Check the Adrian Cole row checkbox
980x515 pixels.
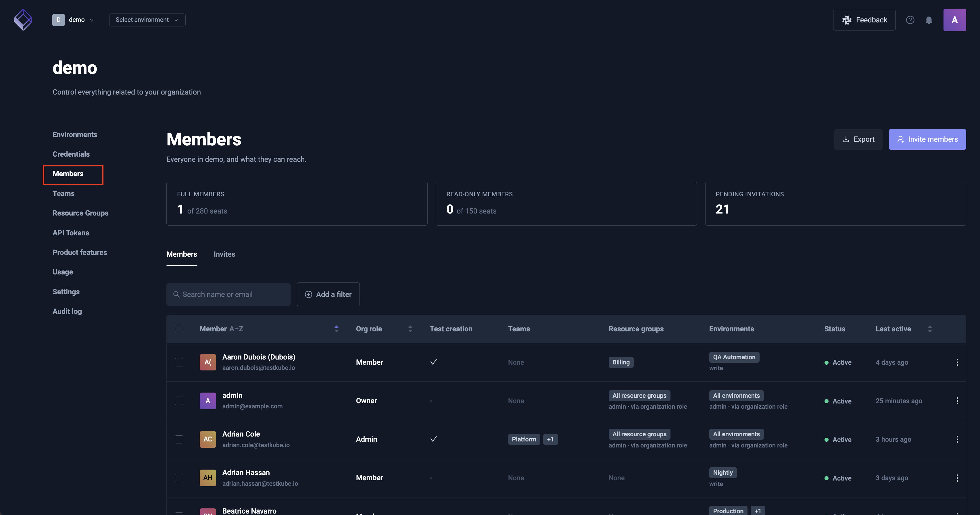click(179, 439)
